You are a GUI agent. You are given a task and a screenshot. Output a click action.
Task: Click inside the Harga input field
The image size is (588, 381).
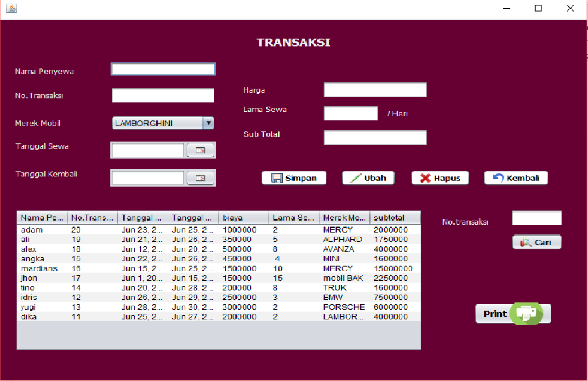pos(375,89)
